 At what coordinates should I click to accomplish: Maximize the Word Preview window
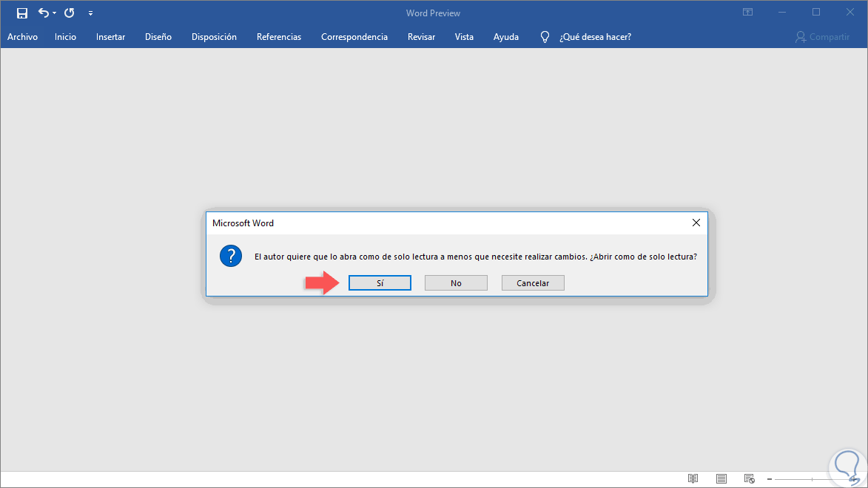click(816, 12)
